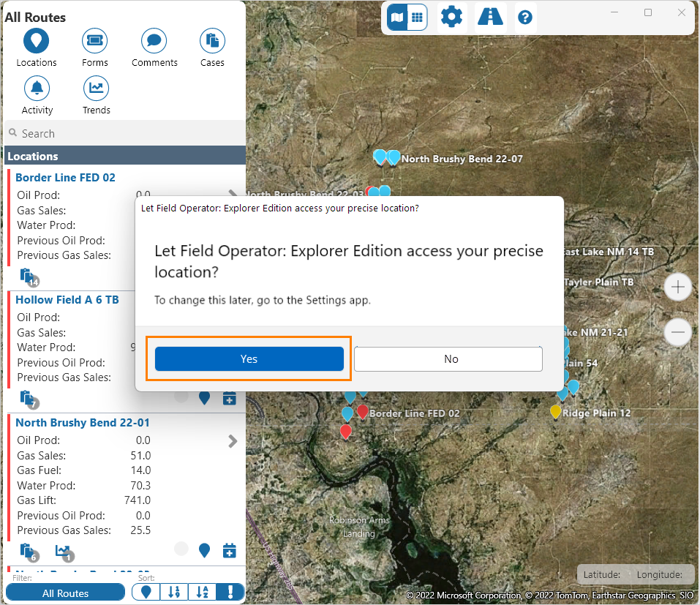Open the All Routes filter selector
Image resolution: width=700 pixels, height=605 pixels.
click(x=65, y=593)
